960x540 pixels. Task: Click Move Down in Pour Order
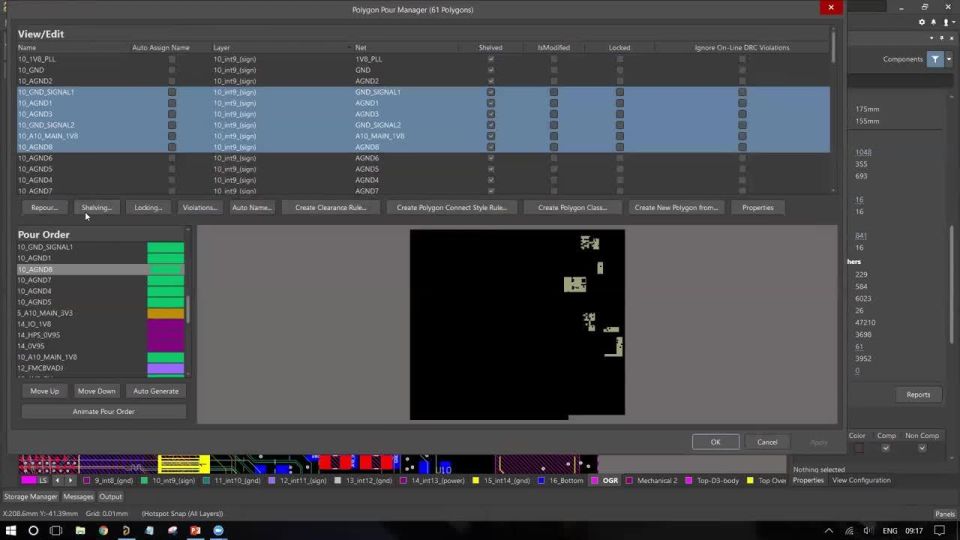click(x=96, y=391)
